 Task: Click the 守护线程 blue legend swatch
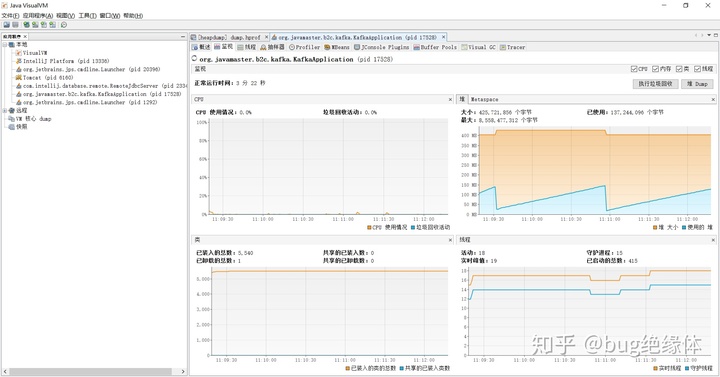pos(687,368)
